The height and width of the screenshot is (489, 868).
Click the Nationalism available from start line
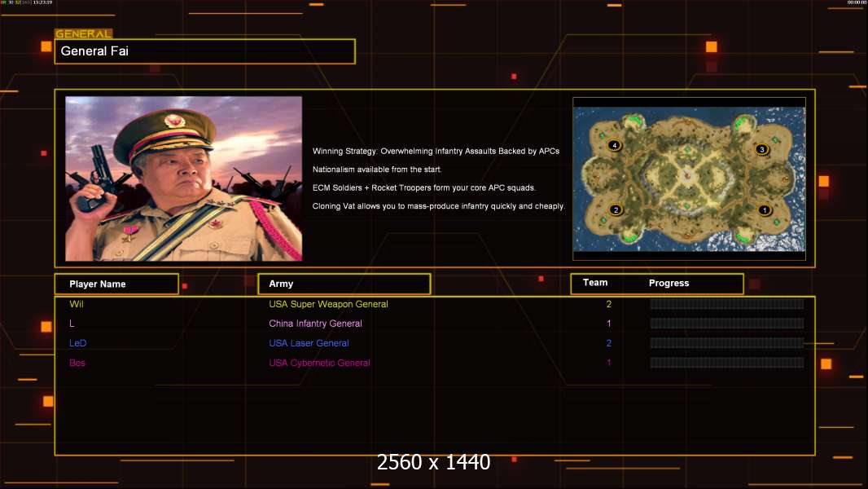click(377, 170)
